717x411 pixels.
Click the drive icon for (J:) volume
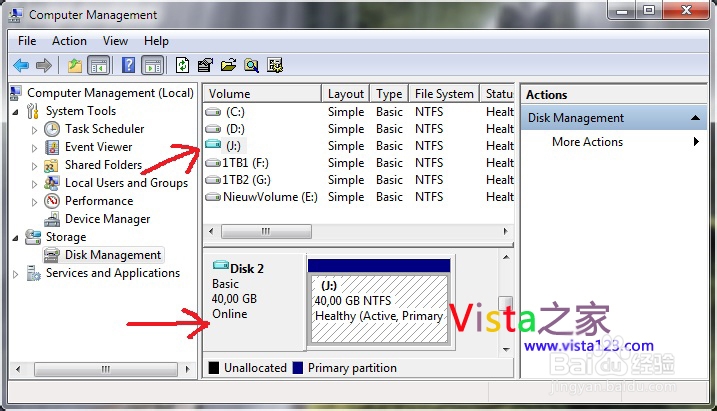(x=213, y=144)
